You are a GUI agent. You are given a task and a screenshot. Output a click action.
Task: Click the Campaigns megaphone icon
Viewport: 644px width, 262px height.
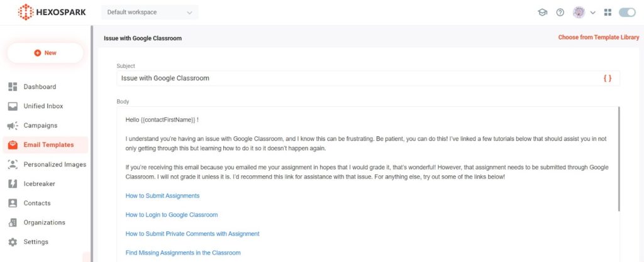[13, 126]
